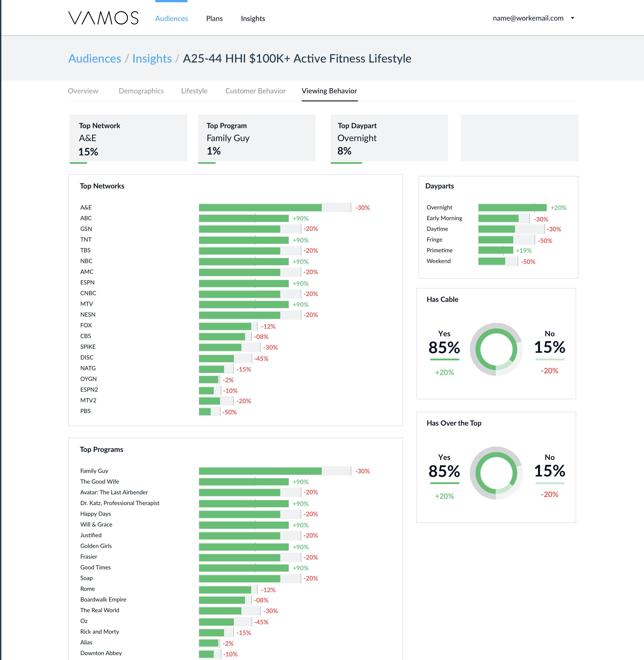This screenshot has height=660, width=644.
Task: Open Insights in top navigation
Action: click(x=253, y=19)
